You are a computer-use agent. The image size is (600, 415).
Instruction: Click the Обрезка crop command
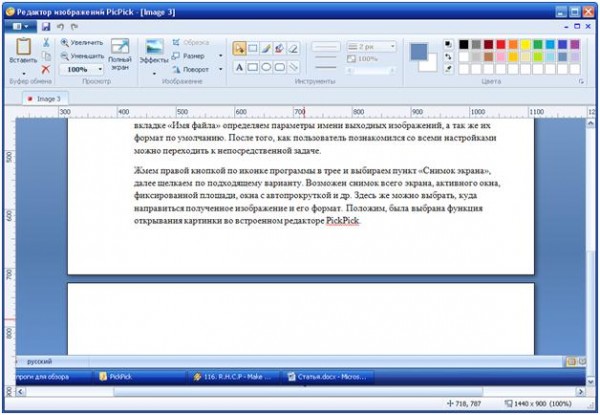[x=191, y=42]
